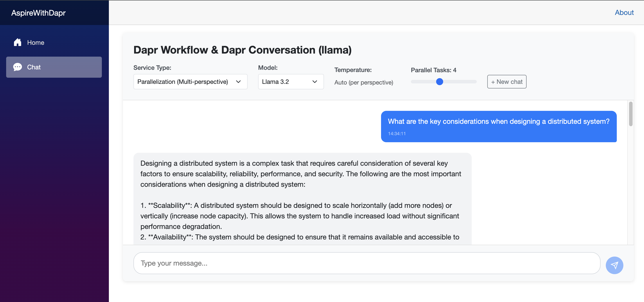This screenshot has width=644, height=302.
Task: Click the Service Type chevron arrow
Action: point(238,82)
